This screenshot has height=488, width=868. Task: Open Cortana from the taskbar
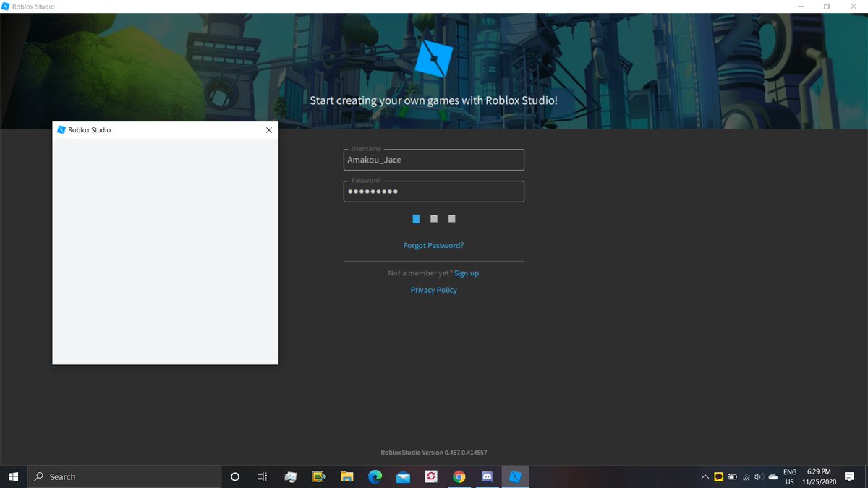coord(234,476)
